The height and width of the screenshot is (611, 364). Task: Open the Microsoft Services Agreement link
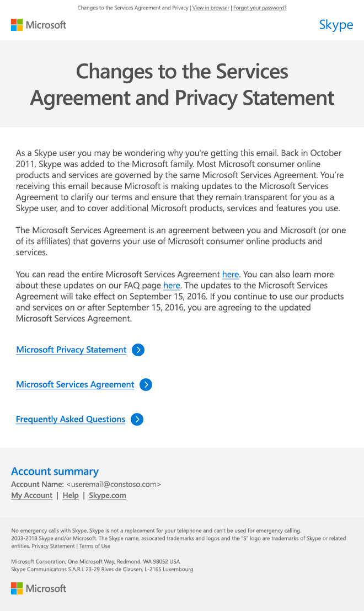pos(75,384)
